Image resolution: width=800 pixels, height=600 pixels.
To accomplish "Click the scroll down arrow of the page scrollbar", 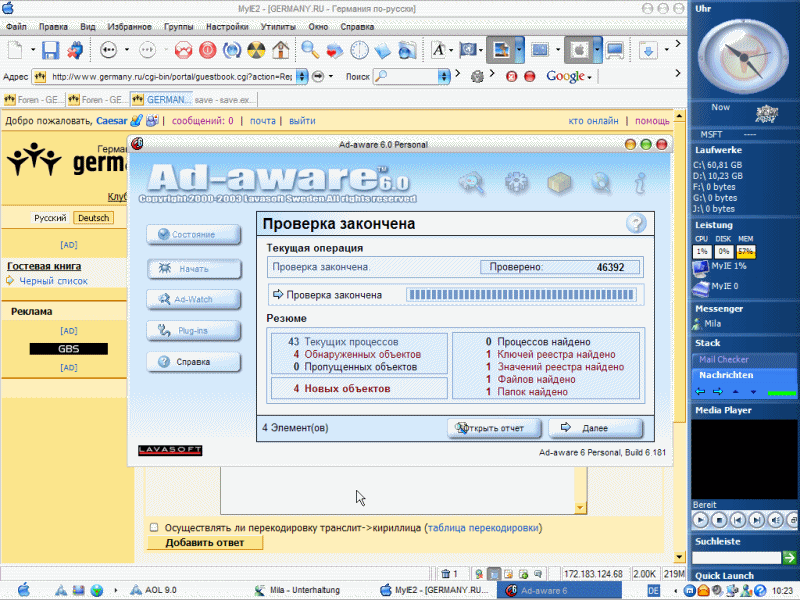I will click(x=679, y=557).
